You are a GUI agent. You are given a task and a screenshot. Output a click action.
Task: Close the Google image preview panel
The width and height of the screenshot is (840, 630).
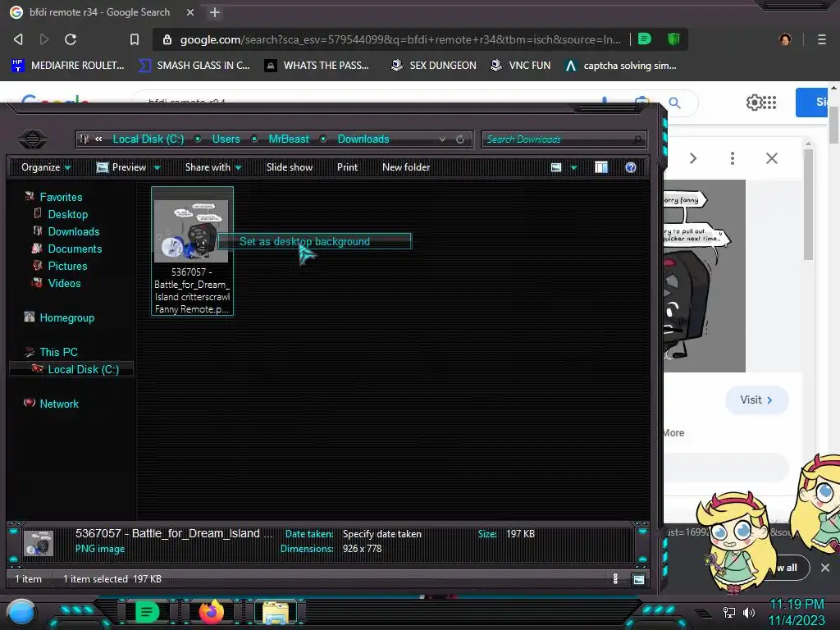(771, 158)
